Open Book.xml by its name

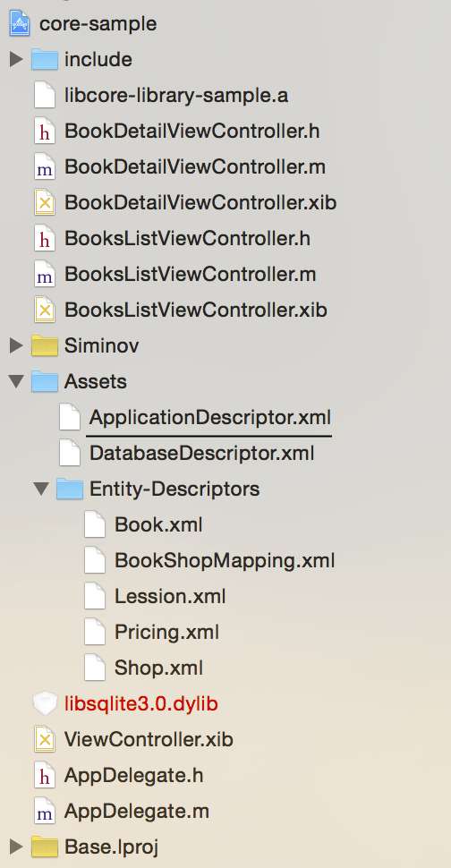coord(158,524)
